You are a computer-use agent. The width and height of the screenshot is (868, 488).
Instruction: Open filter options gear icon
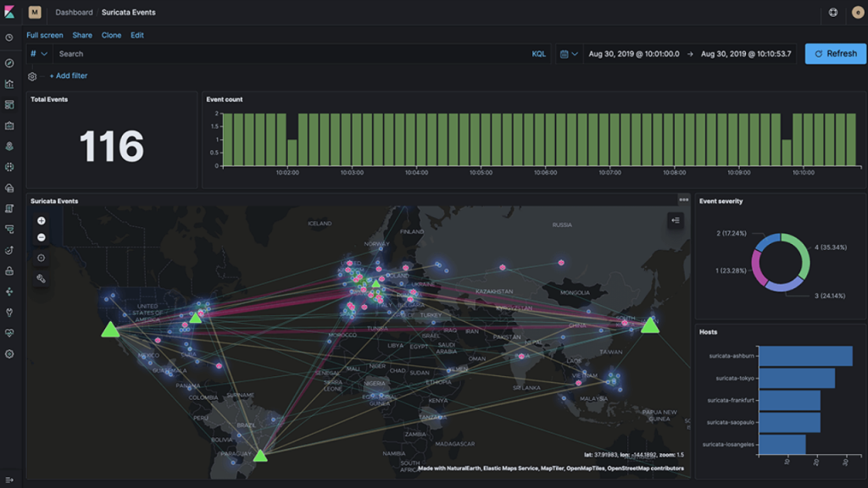32,76
